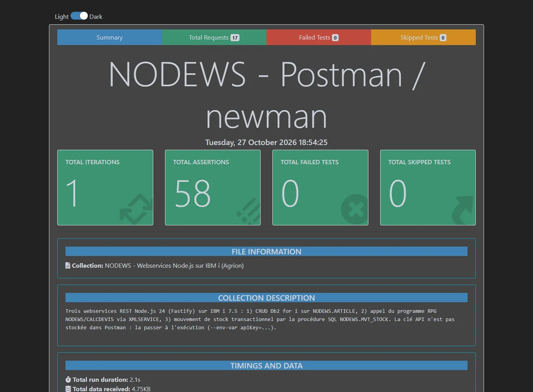This screenshot has width=533, height=392.
Task: Click the Total Requests count badge 17
Action: [x=235, y=38]
